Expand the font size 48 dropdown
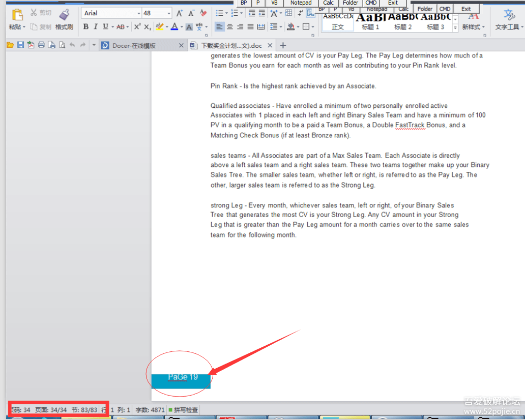 [x=169, y=13]
